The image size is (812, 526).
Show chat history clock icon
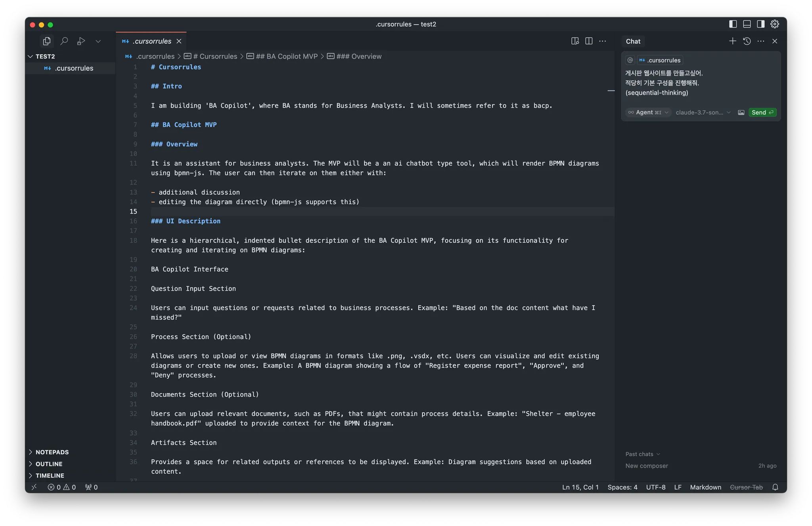747,41
